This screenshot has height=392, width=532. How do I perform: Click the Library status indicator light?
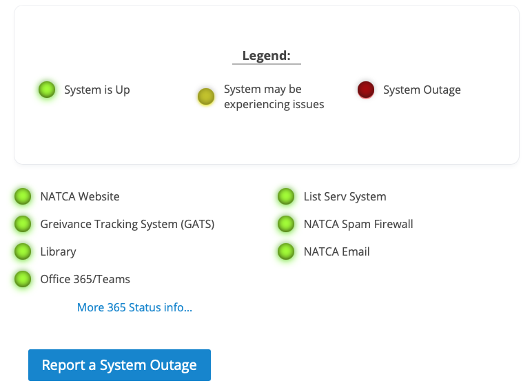(23, 251)
